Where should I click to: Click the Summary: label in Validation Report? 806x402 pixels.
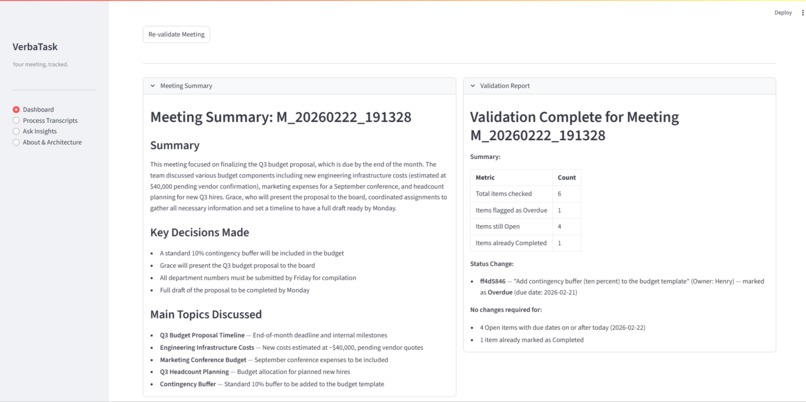[485, 157]
